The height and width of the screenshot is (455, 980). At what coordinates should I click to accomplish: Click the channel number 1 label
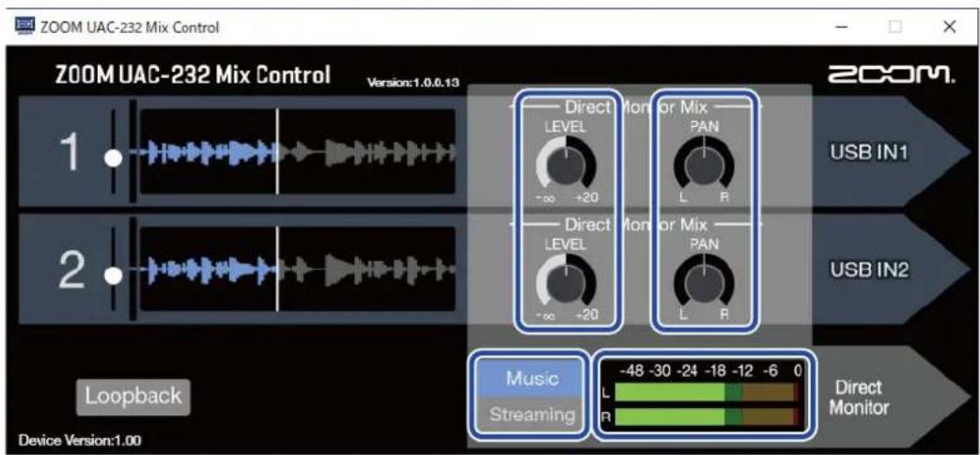pos(69,152)
